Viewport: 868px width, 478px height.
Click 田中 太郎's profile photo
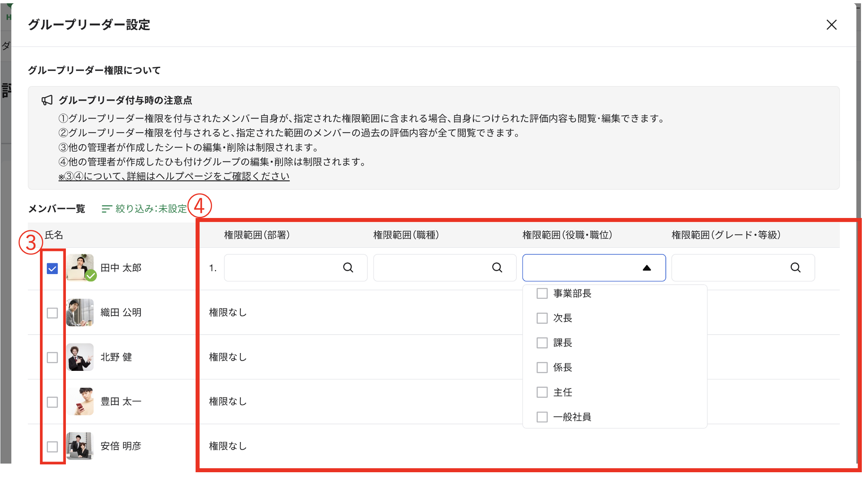point(80,268)
